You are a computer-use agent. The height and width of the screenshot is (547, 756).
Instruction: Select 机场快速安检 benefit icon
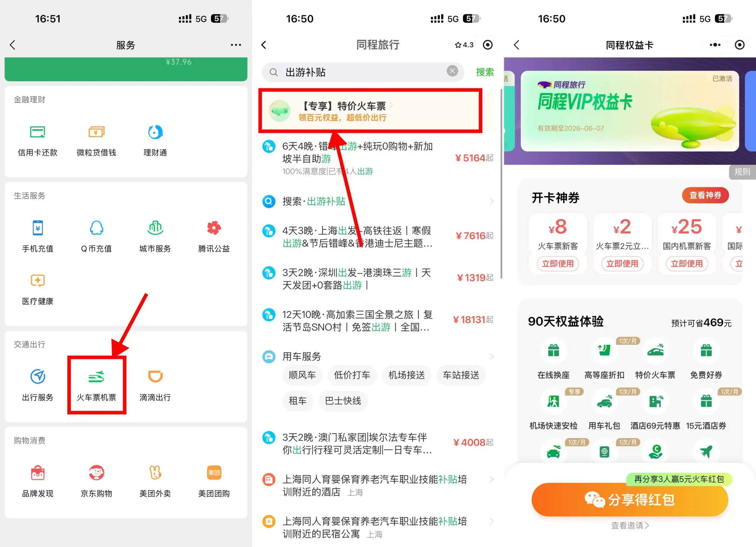coord(553,401)
